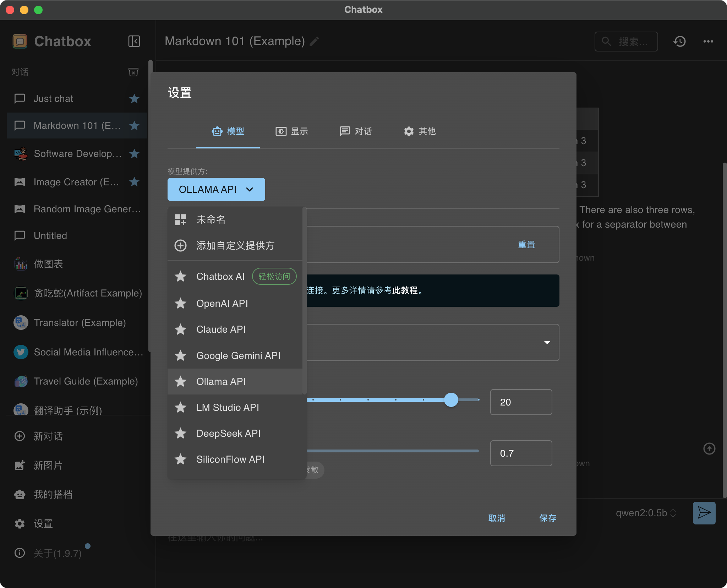This screenshot has width=727, height=588.
Task: Toggle star on Just chat conversation
Action: coord(134,98)
